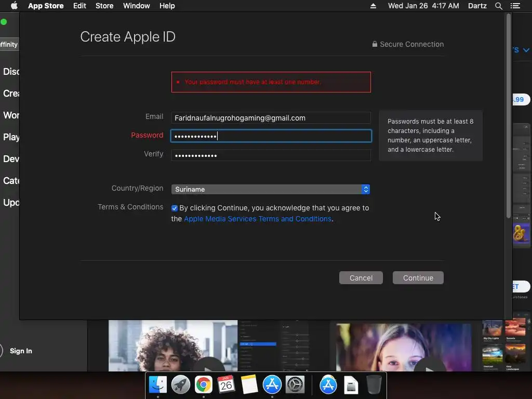Open the Country/Region dropdown showing Suriname

pyautogui.click(x=270, y=189)
